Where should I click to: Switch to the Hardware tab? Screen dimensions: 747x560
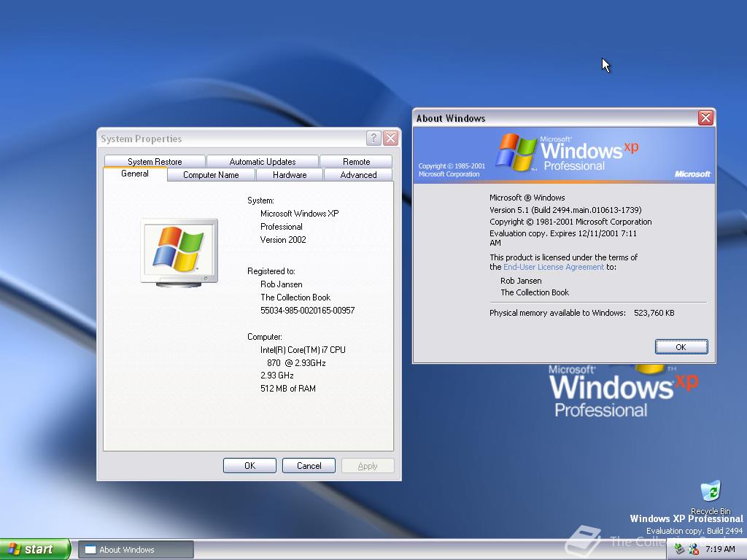(290, 175)
